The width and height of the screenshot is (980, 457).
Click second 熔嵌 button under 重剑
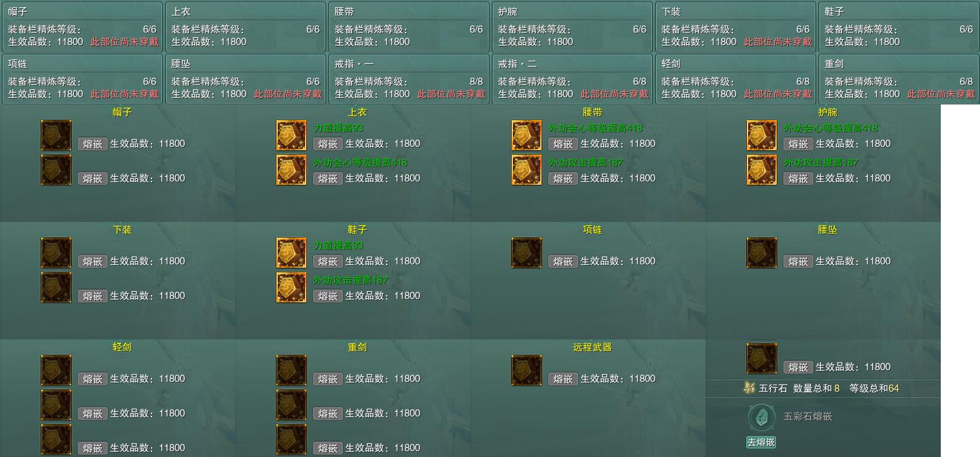327,413
